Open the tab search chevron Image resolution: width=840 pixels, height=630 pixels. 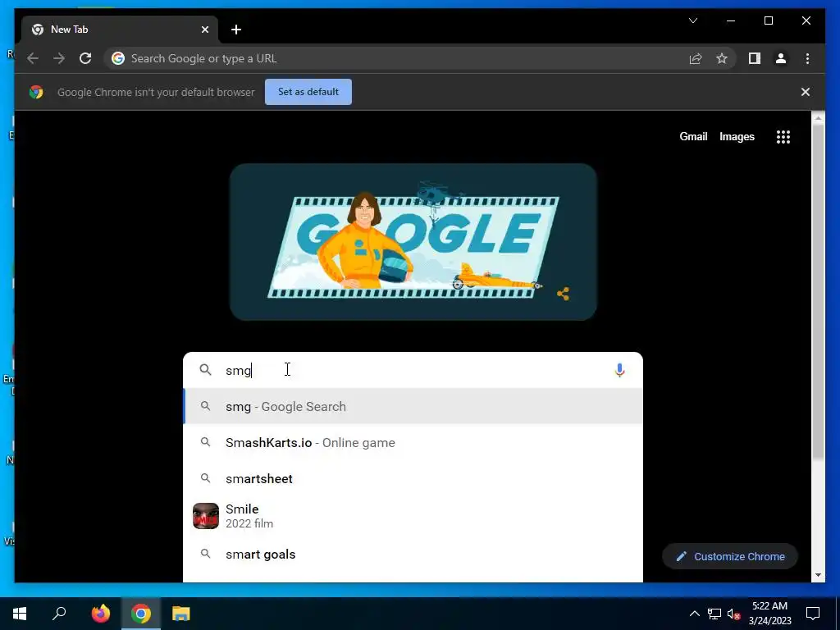coord(692,21)
